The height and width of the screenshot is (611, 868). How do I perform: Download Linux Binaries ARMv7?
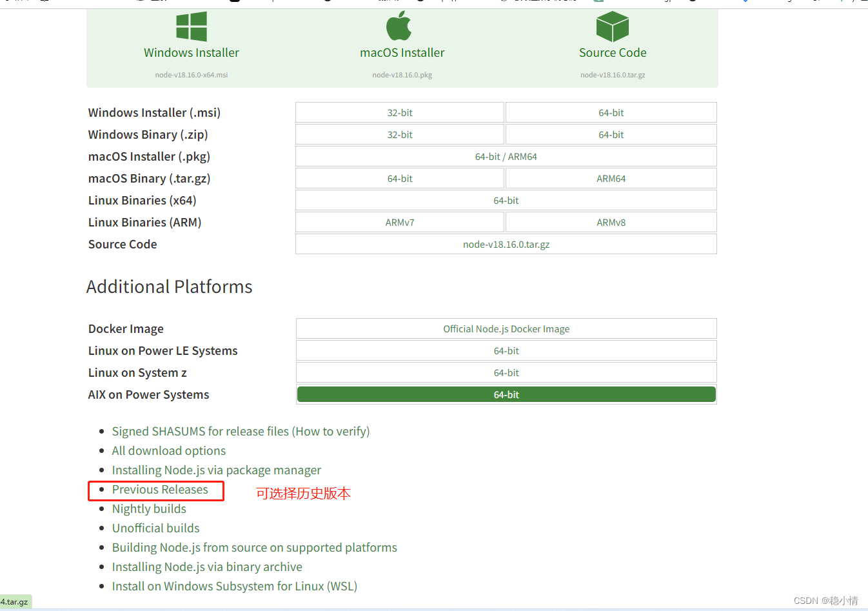point(400,222)
